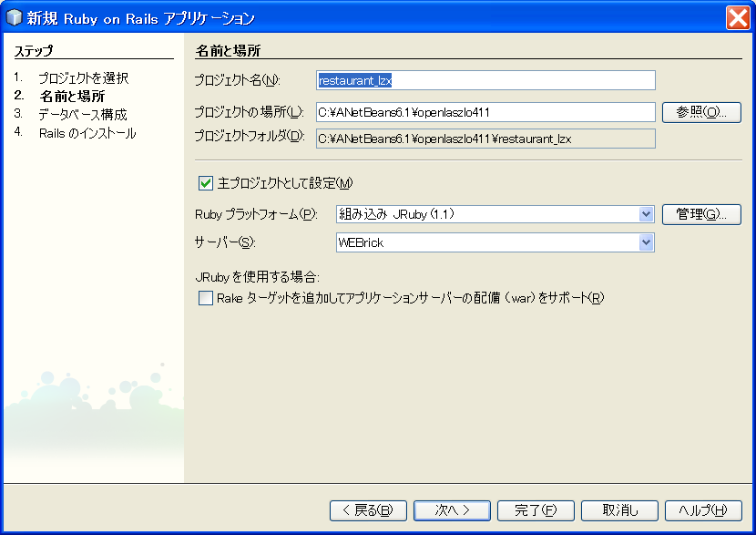The width and height of the screenshot is (756, 535).
Task: Open the 参照(O)... browse dialog
Action: pyautogui.click(x=701, y=112)
